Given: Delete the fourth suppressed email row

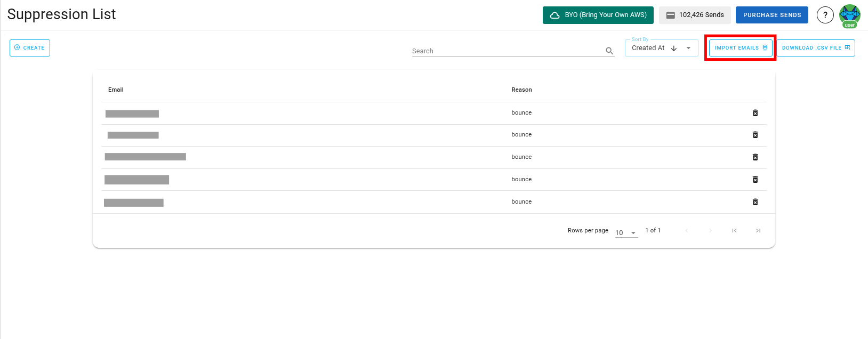Looking at the screenshot, I should pyautogui.click(x=755, y=180).
